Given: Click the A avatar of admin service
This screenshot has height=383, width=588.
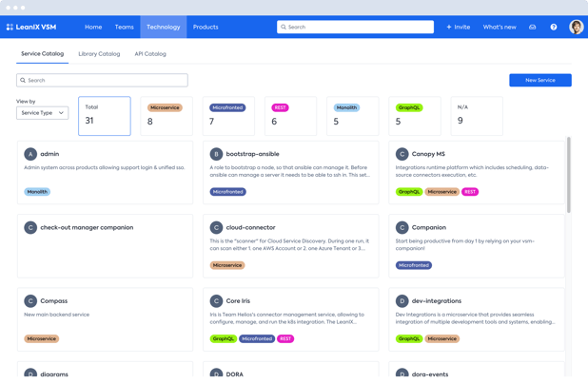Looking at the screenshot, I should coord(30,154).
